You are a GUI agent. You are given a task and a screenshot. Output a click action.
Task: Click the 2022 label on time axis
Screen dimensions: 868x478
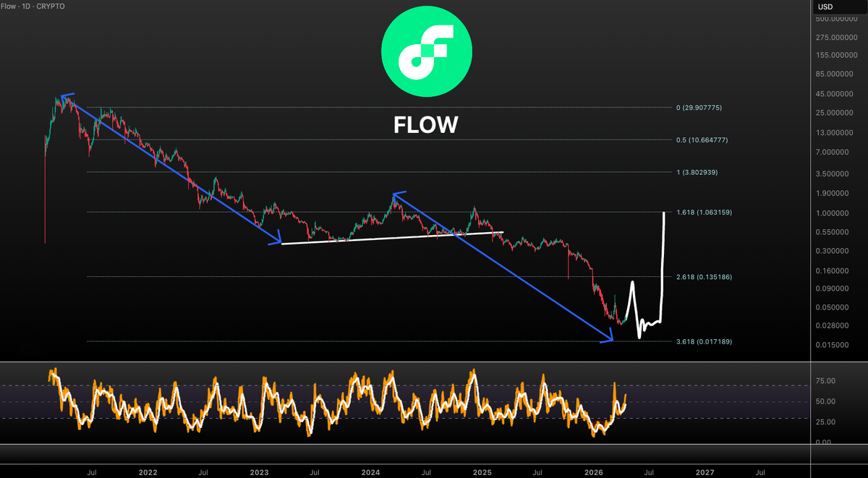pyautogui.click(x=148, y=471)
